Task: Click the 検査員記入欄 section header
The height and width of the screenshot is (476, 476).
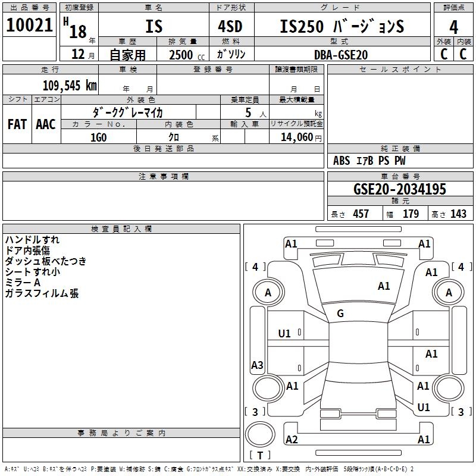Action: (121, 229)
